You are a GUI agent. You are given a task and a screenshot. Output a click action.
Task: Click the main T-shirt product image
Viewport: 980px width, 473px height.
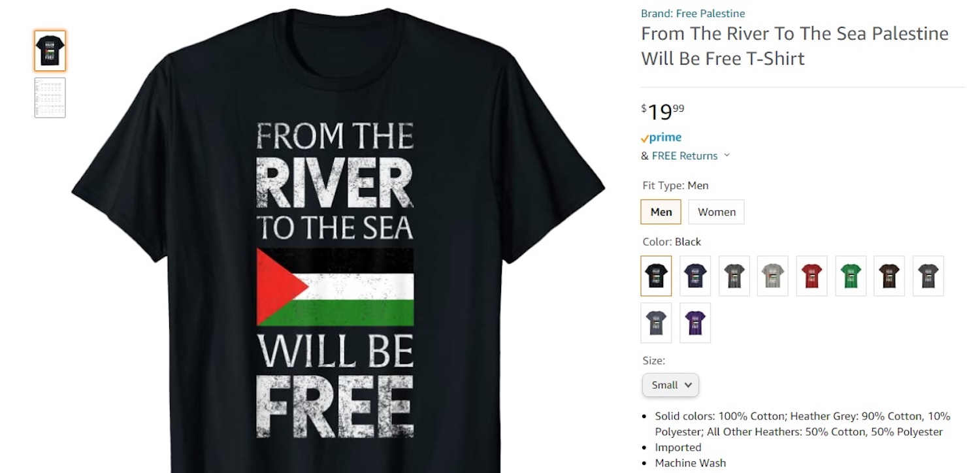coord(338,242)
